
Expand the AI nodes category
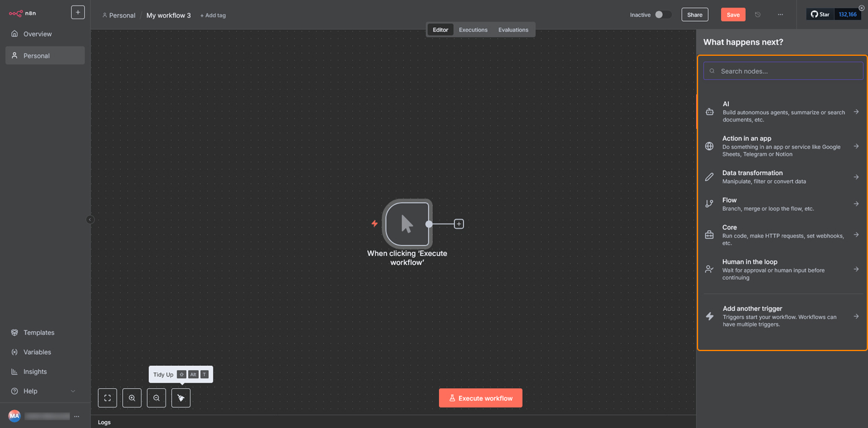click(782, 112)
